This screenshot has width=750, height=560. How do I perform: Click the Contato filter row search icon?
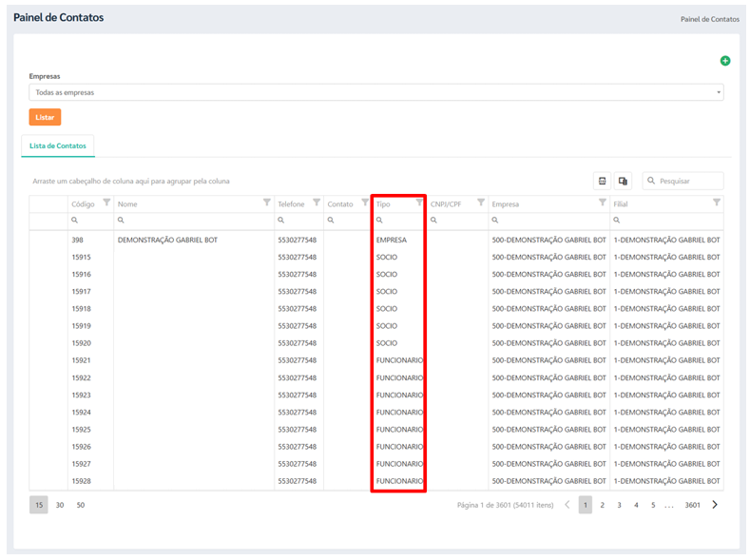[331, 220]
